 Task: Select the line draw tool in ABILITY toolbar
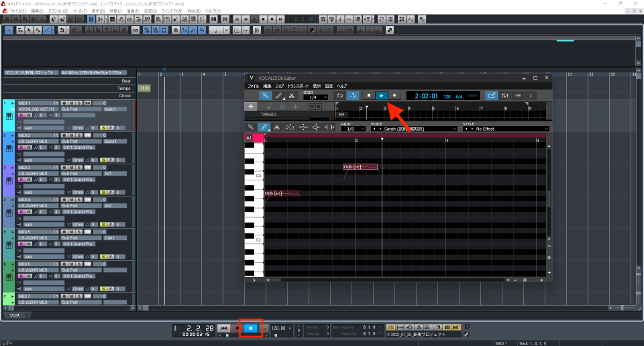47,30
